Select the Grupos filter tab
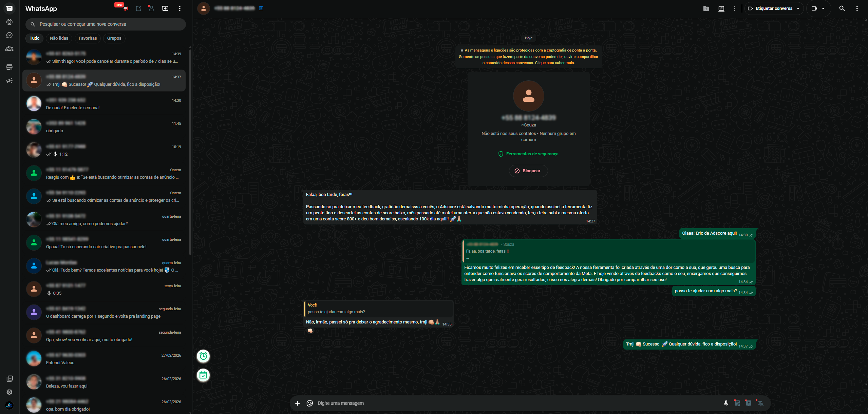 (114, 38)
